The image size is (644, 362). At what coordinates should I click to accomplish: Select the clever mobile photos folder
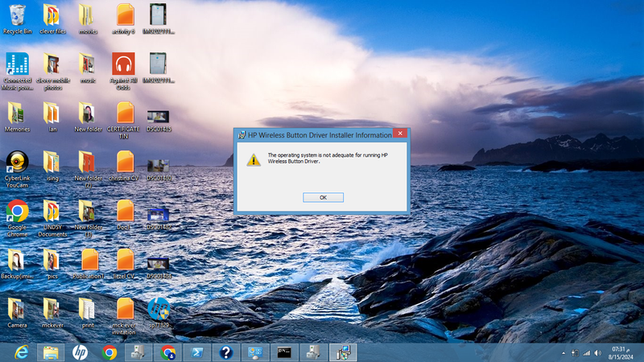click(52, 72)
